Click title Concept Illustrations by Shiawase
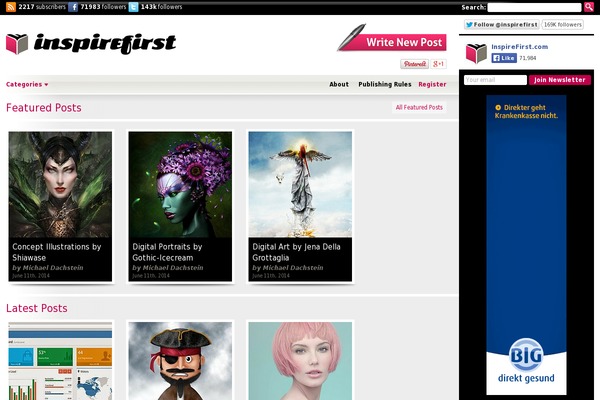This screenshot has height=400, width=600. click(57, 252)
